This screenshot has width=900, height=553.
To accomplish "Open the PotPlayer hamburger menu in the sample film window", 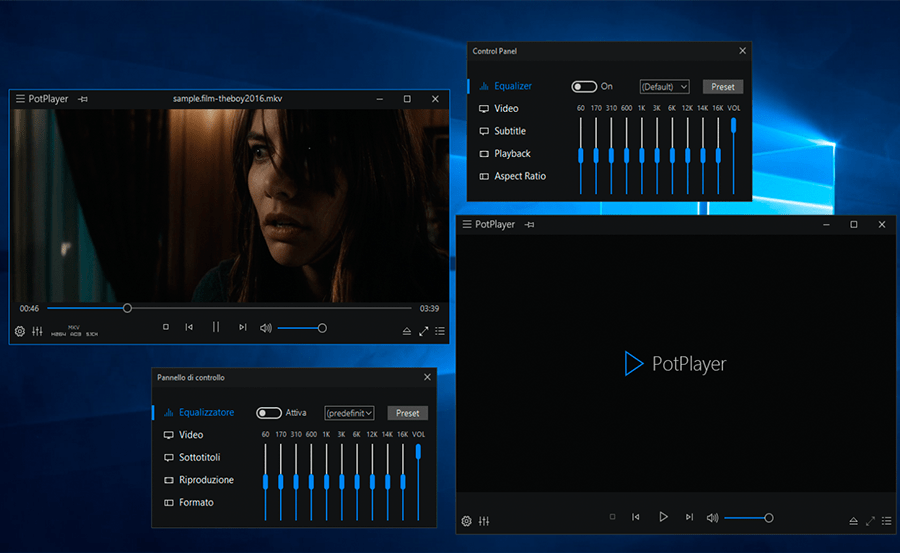I will point(20,99).
